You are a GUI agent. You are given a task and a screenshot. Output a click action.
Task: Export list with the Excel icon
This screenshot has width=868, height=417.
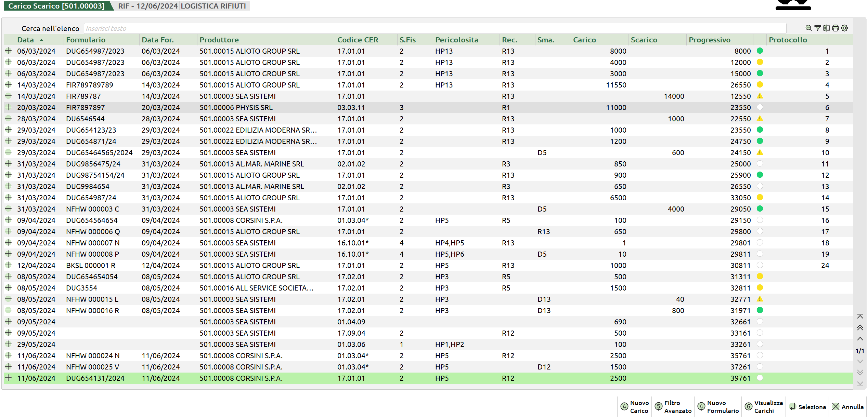(x=827, y=28)
